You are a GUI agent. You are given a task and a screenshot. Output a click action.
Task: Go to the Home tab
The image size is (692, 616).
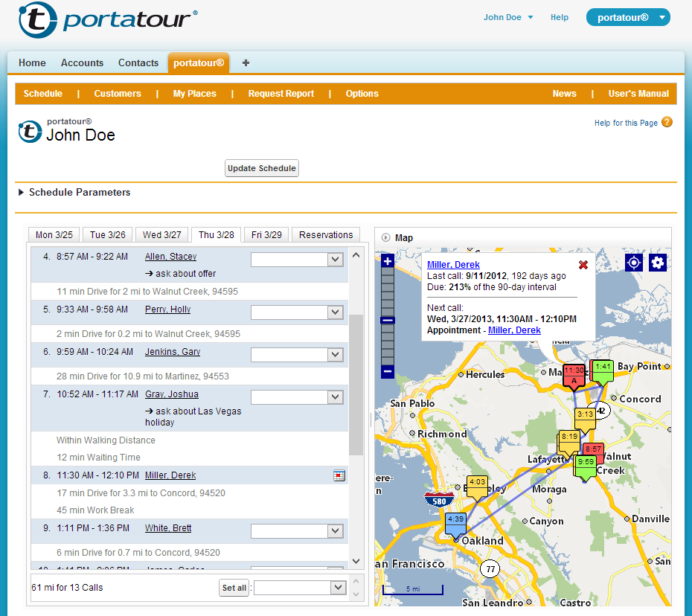(x=32, y=63)
